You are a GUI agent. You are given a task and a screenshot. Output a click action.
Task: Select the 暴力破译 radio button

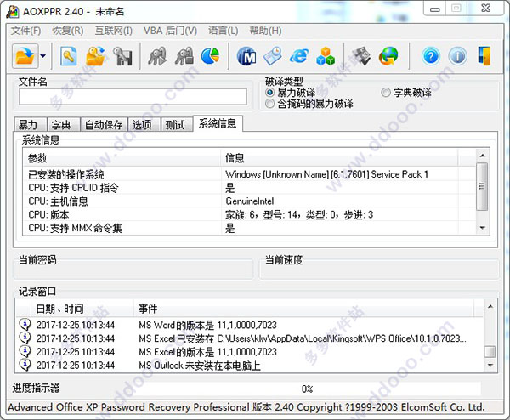[269, 93]
